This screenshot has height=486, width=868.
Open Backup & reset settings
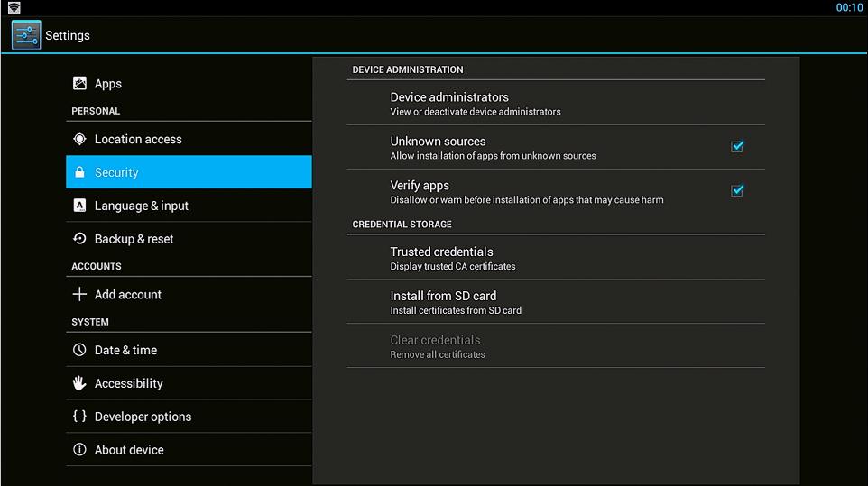189,239
